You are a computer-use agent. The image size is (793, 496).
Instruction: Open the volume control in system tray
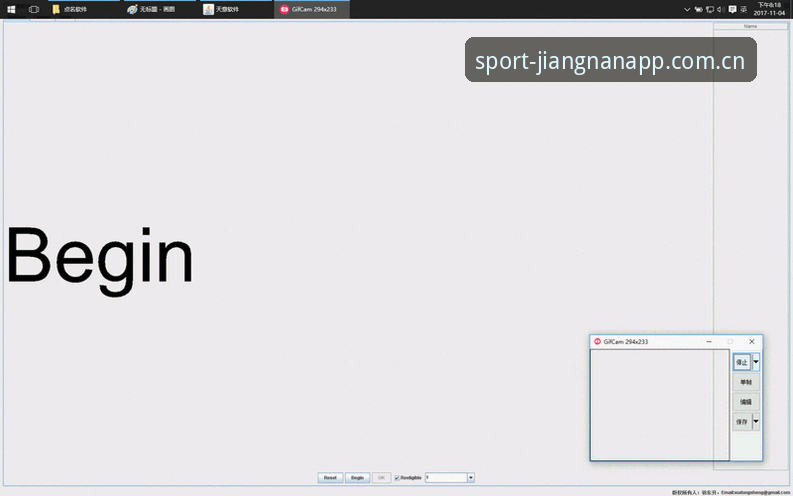pos(720,9)
